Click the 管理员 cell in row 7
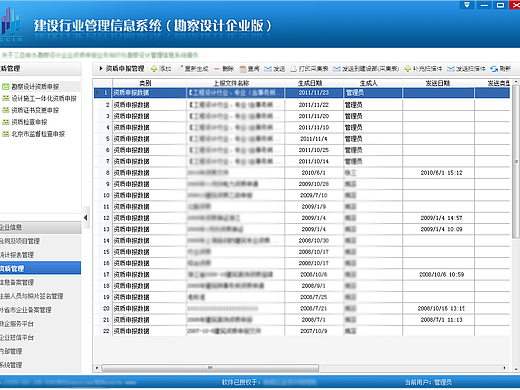The width and height of the screenshot is (520, 390). pos(373,161)
